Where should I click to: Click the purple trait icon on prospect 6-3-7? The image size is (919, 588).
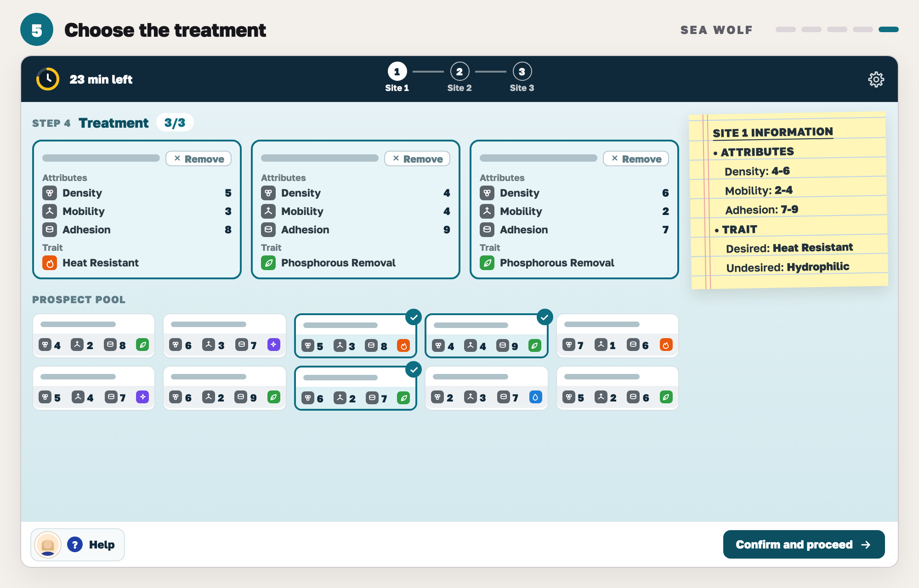point(274,345)
